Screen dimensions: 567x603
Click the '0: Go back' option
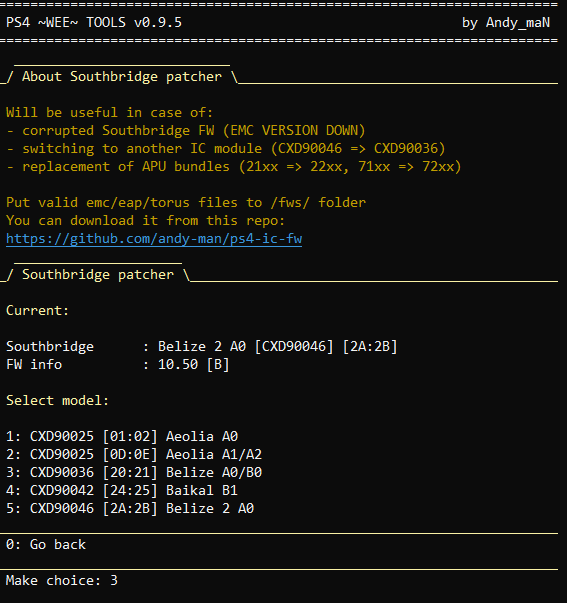46,545
